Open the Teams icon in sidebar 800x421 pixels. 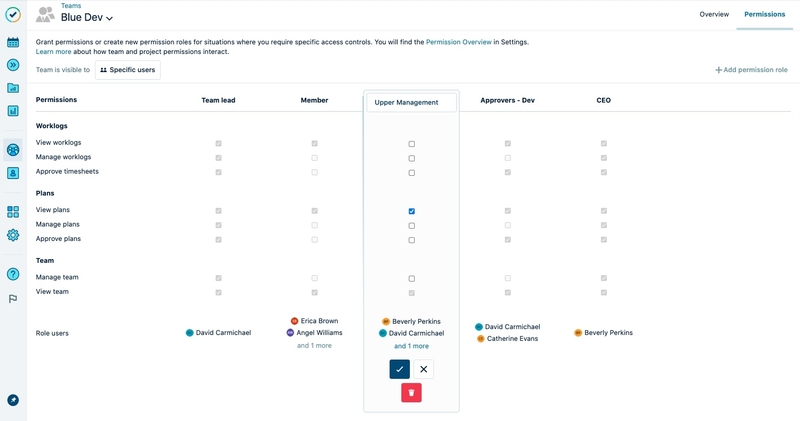click(x=13, y=150)
